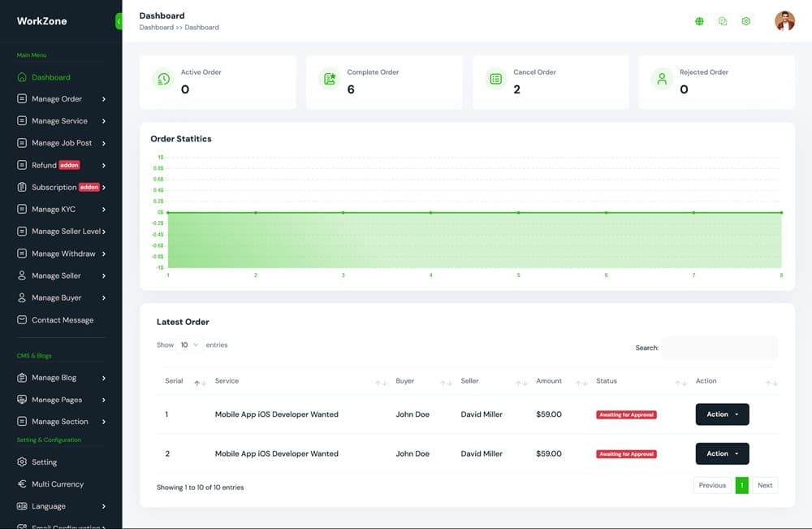The height and width of the screenshot is (529, 812).
Task: Collapse the sidebar with green arrow
Action: click(119, 22)
